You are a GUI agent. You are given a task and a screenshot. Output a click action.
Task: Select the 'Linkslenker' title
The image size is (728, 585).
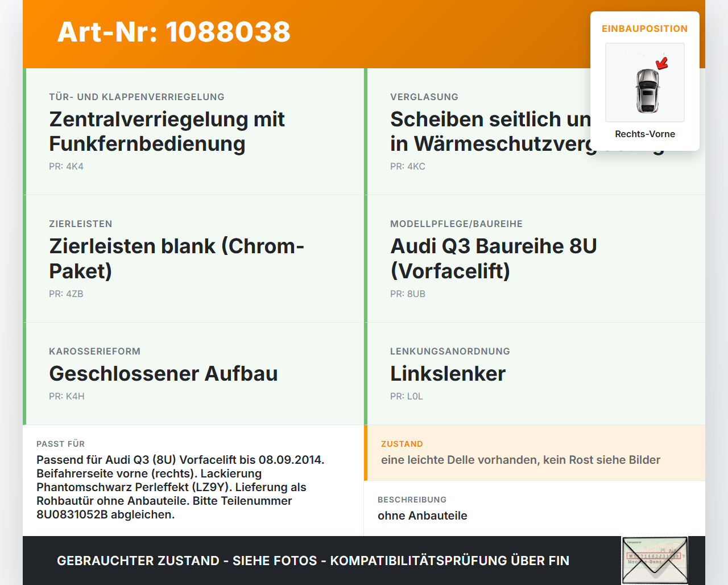click(x=448, y=374)
